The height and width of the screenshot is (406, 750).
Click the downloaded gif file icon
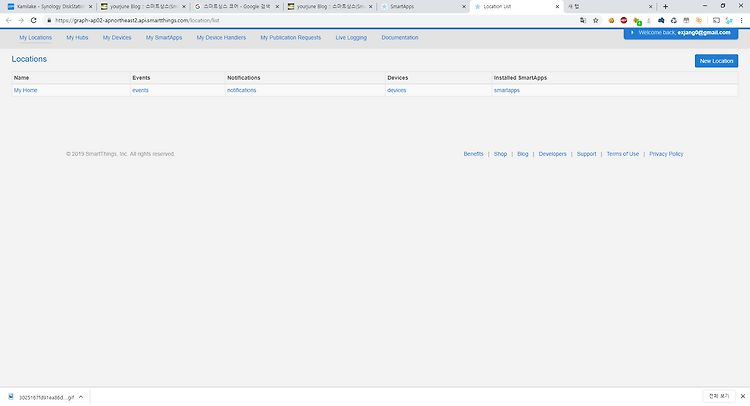pos(11,397)
